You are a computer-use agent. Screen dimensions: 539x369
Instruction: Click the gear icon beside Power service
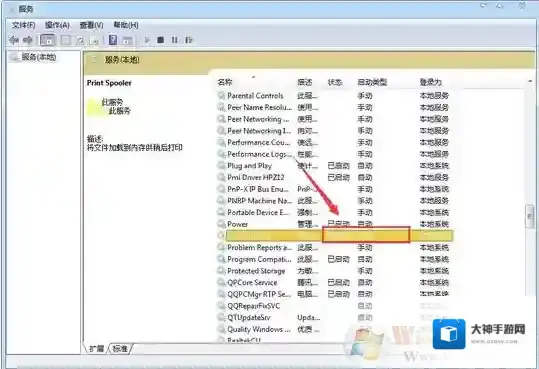(221, 224)
